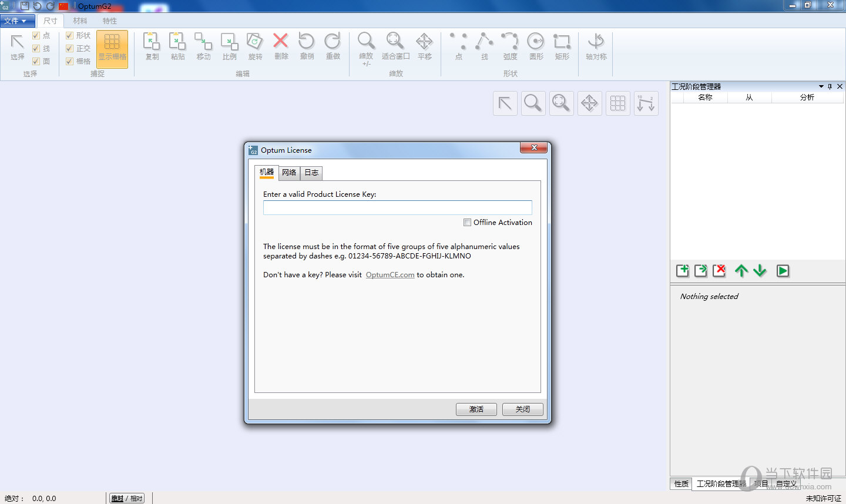The height and width of the screenshot is (504, 846).
Task: Select the 旋转 rotate tool
Action: click(x=255, y=47)
